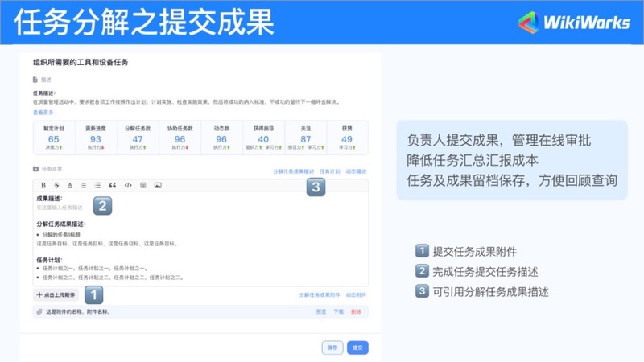This screenshot has width=644, height=362.
Task: Toggle bold formatting in the editor
Action: tap(43, 185)
